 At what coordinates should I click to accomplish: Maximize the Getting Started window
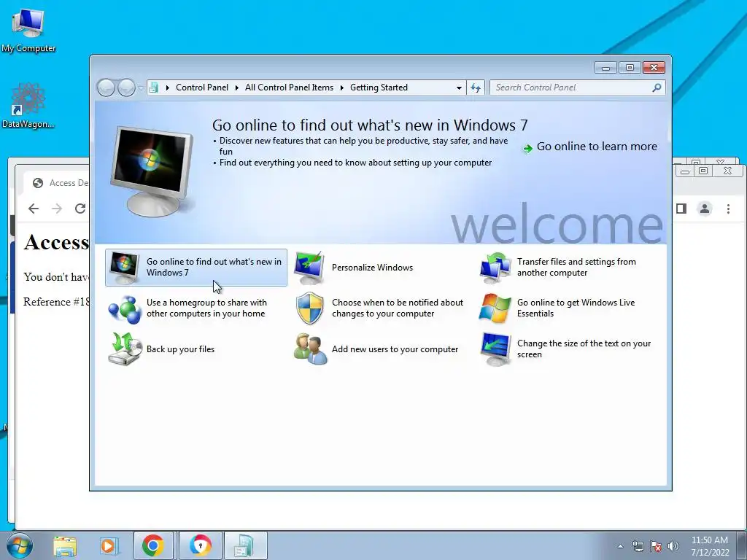630,68
